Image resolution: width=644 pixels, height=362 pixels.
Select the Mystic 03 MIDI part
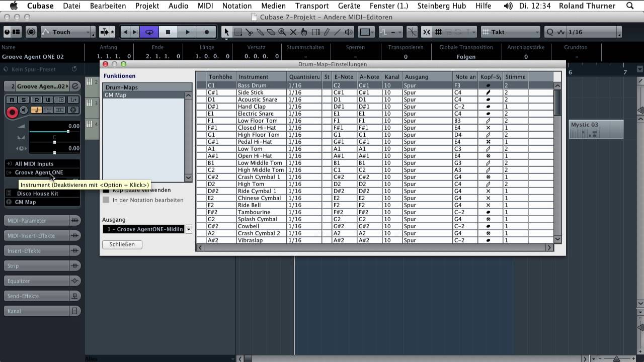[596, 129]
